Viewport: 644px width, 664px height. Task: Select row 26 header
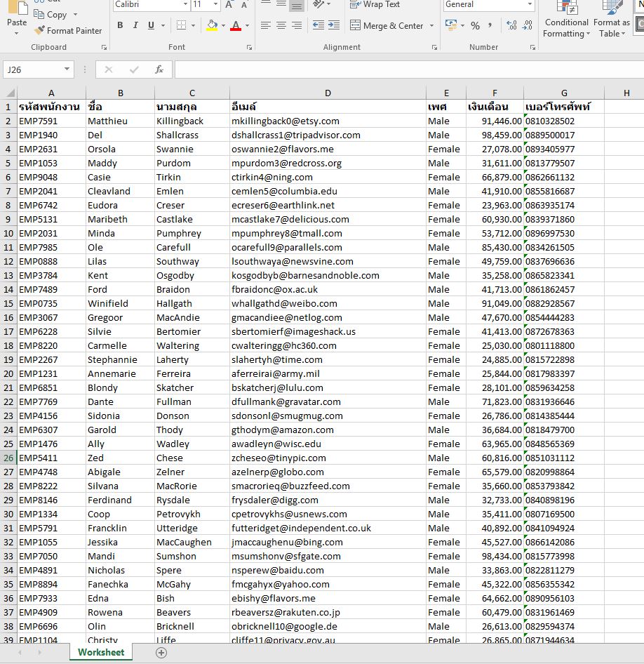point(8,458)
